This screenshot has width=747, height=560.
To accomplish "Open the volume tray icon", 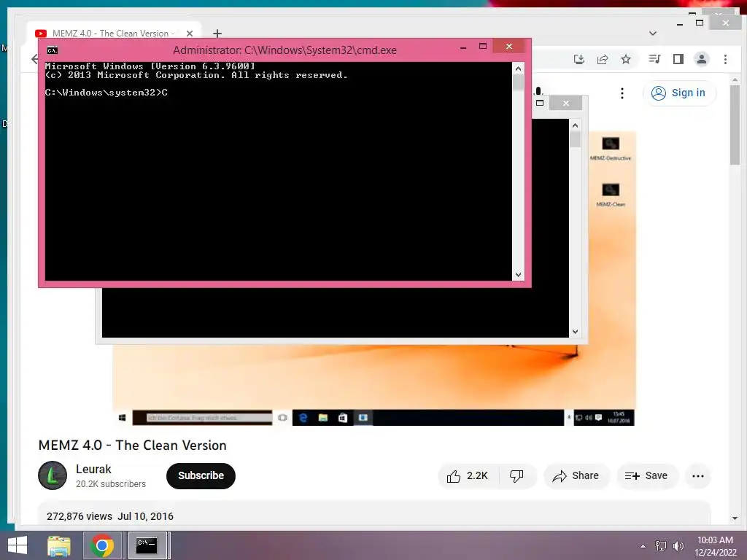I will [x=678, y=546].
